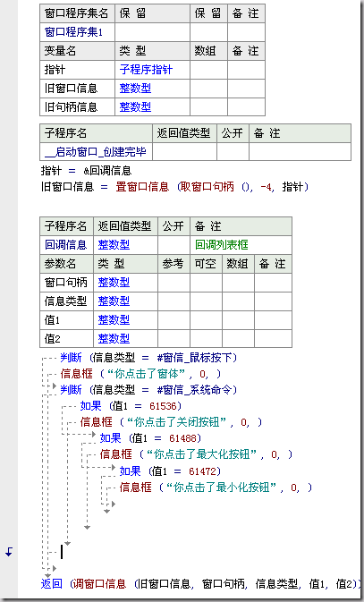The height and width of the screenshot is (602, 364).
Task: Click the number 61488 in code
Action: (182, 438)
